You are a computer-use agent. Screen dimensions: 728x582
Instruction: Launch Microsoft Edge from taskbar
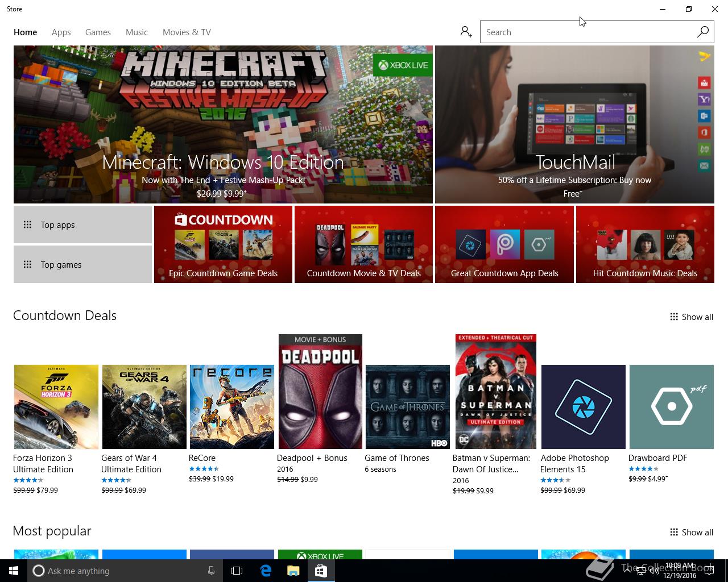tap(266, 571)
